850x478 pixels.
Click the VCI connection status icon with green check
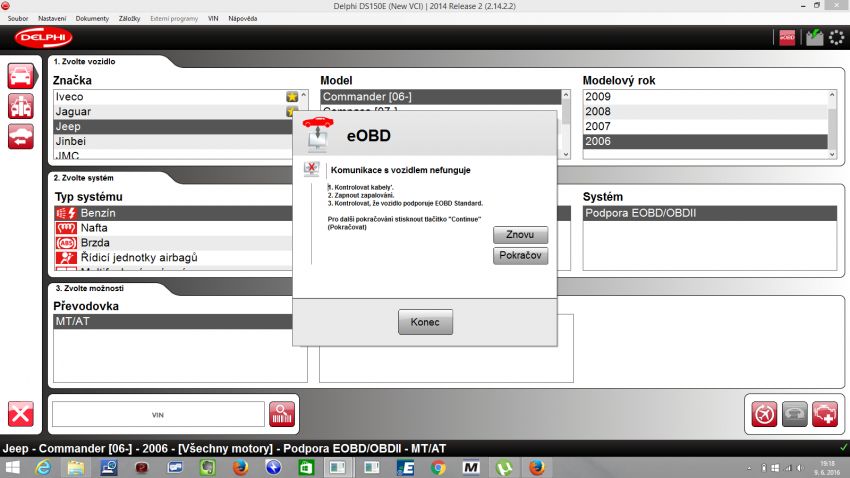coord(814,37)
